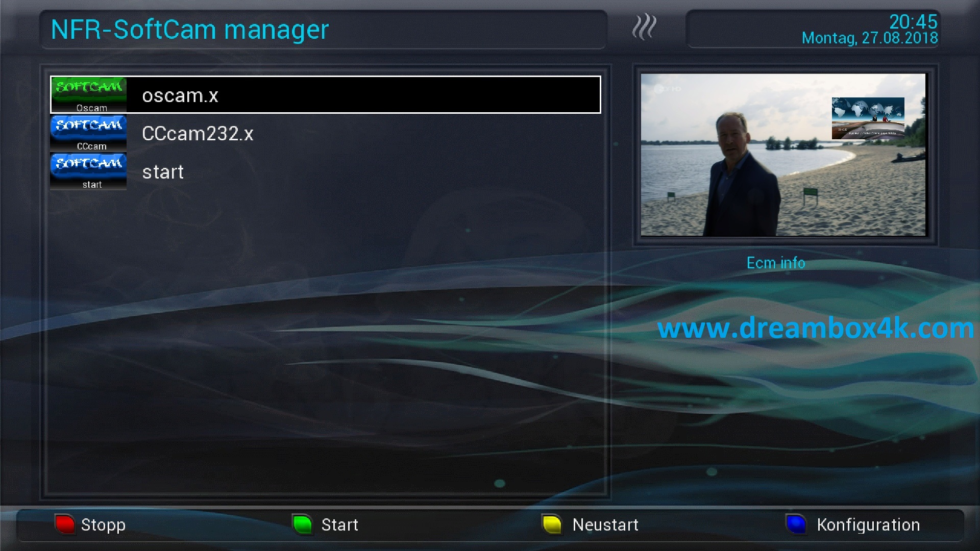The width and height of the screenshot is (980, 551).
Task: Click the blue Konfiguration button icon
Action: [x=796, y=524]
